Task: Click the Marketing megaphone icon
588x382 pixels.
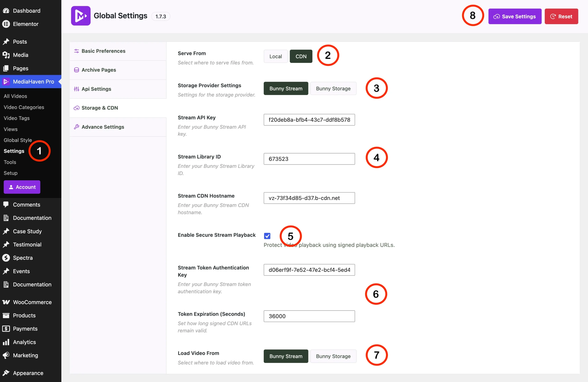Action: [6, 355]
